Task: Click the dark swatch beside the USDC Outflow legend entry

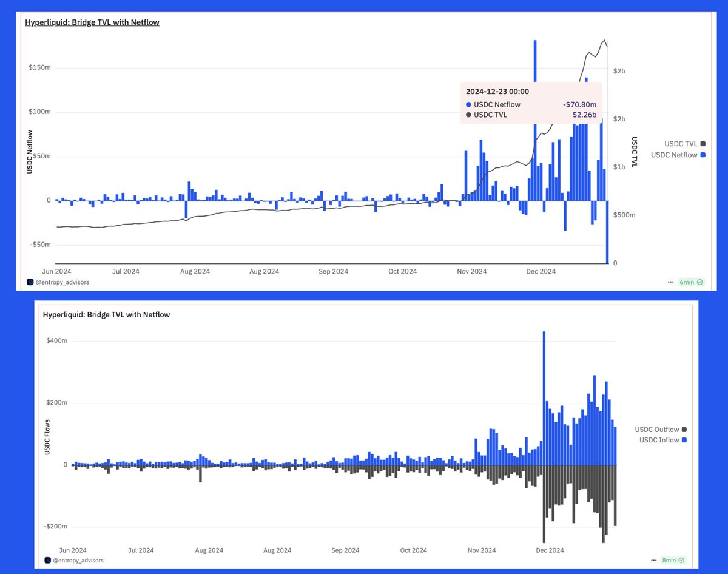Action: [x=684, y=429]
